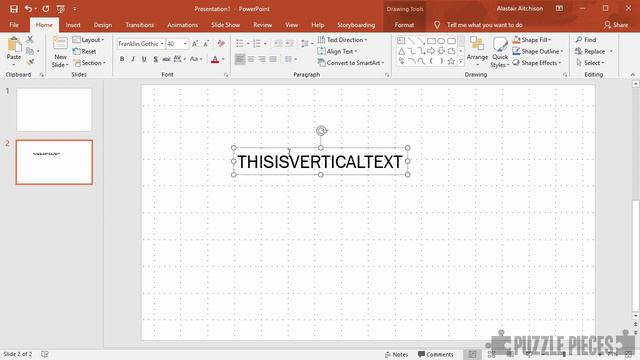Increase font size button

[195, 44]
